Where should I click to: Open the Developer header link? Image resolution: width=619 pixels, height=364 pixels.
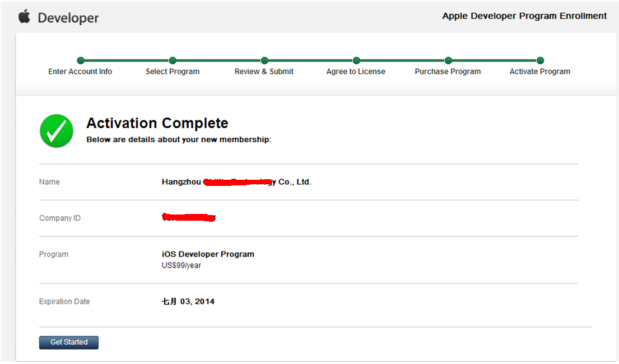pyautogui.click(x=68, y=18)
